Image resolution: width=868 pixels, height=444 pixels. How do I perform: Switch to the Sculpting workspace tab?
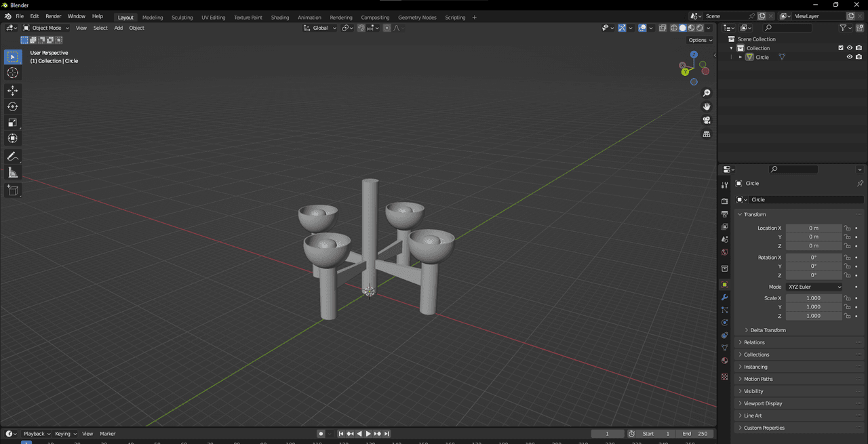click(182, 17)
